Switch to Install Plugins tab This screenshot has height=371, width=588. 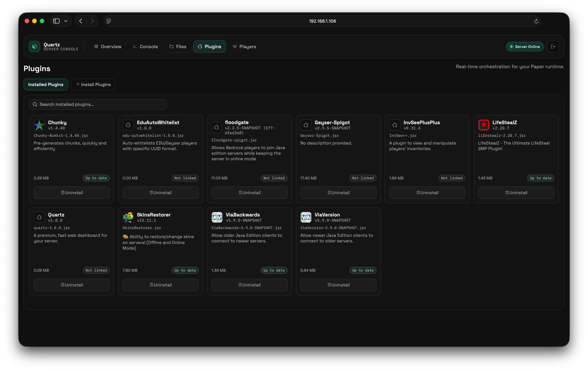(x=93, y=84)
